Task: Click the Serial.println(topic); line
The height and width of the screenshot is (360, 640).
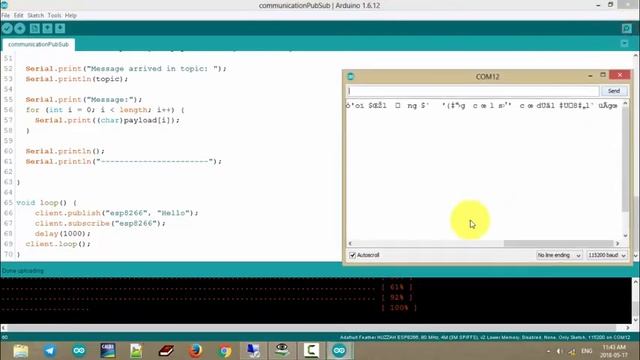Action: pos(77,79)
